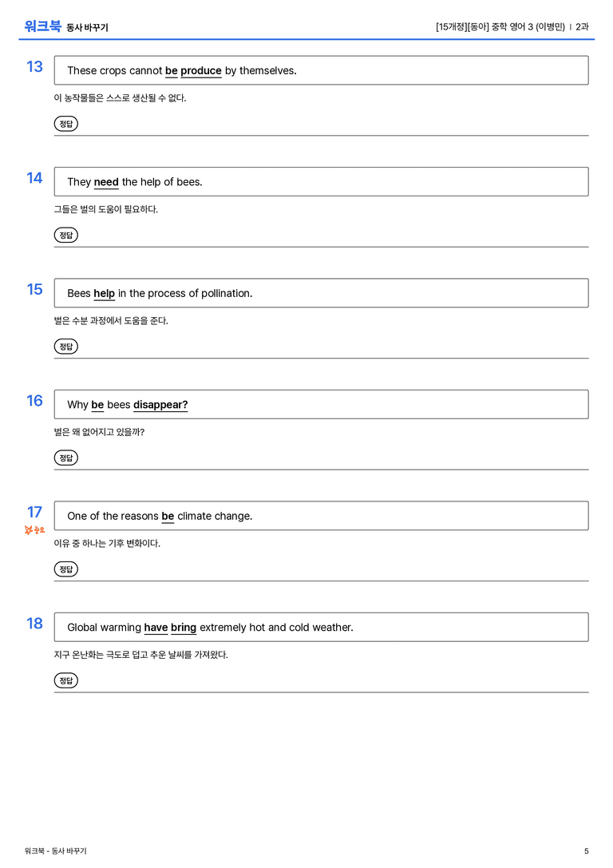Click the 정답 badge under question 17
613x868 pixels.
tap(65, 569)
